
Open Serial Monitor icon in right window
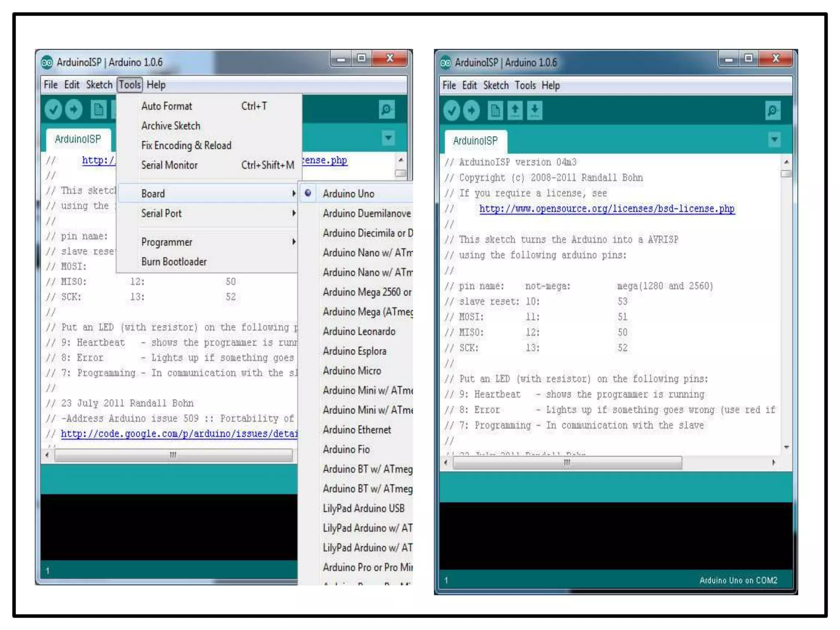click(x=772, y=111)
